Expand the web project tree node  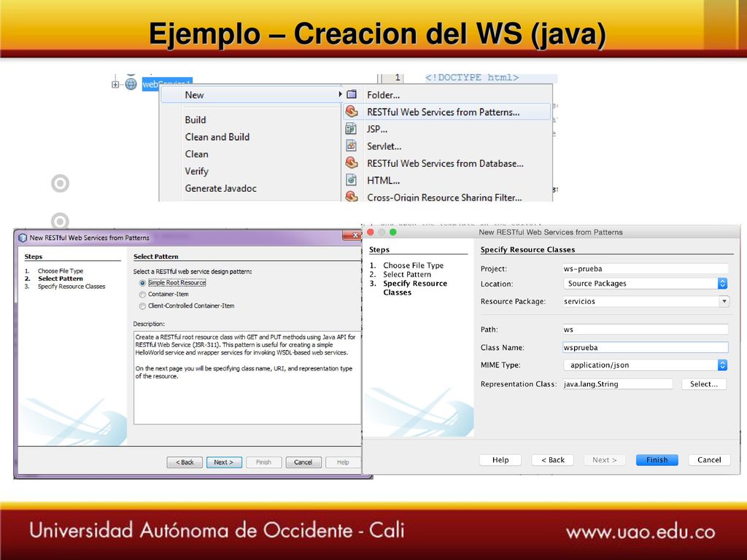click(x=115, y=85)
